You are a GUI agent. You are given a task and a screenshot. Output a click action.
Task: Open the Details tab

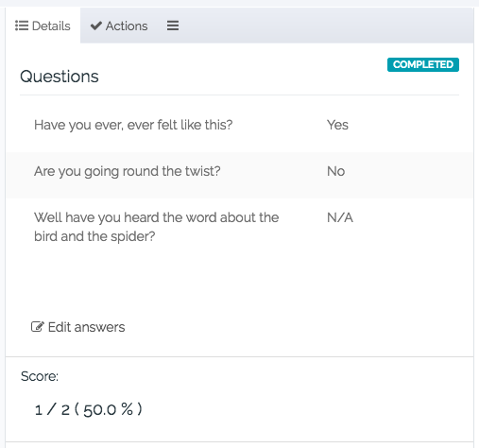43,26
